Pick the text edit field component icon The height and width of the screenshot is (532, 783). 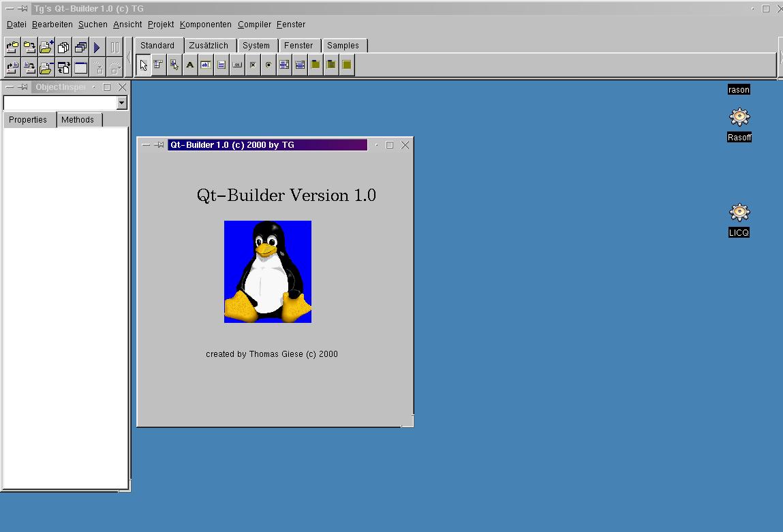tap(206, 65)
